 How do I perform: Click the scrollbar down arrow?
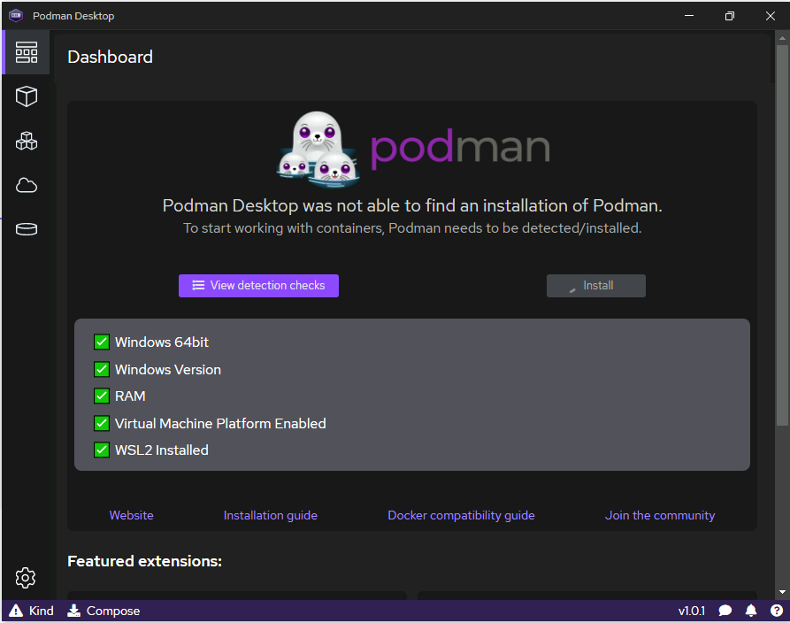click(x=782, y=592)
